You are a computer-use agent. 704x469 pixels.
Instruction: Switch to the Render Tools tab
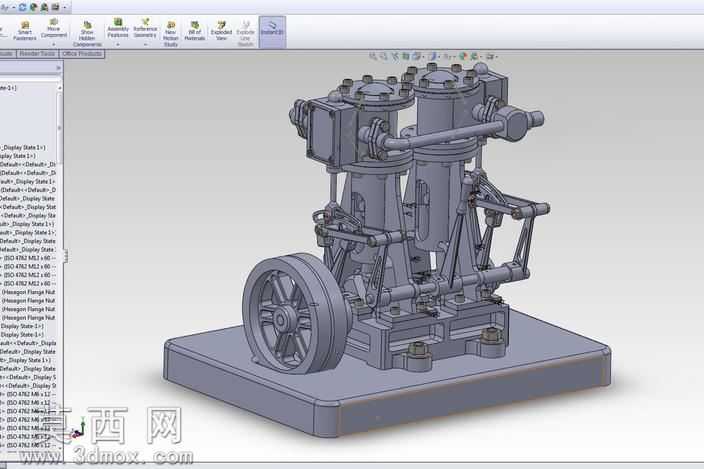[37, 54]
